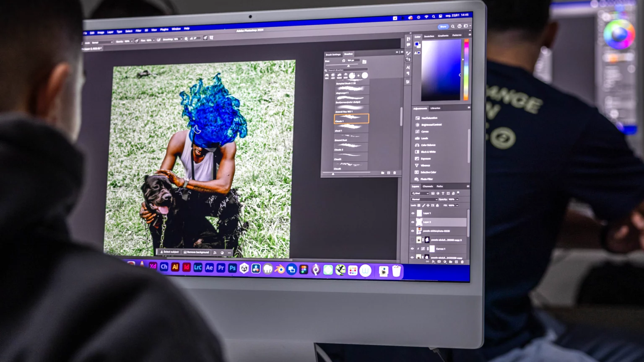Image resolution: width=644 pixels, height=362 pixels.
Task: Open the blend mode Normal dropdown
Action: pyautogui.click(x=423, y=199)
